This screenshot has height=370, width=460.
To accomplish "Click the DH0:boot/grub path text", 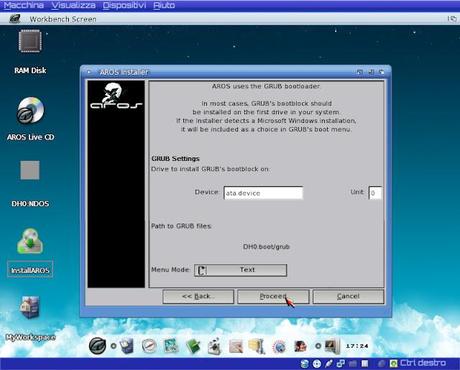I will point(266,247).
